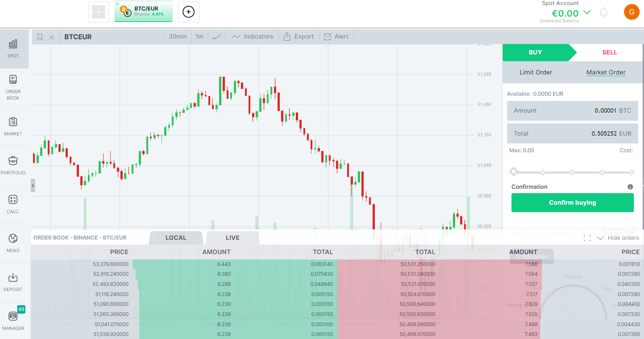The width and height of the screenshot is (644, 339).
Task: Open the CALC. calculator tool
Action: coord(13,204)
